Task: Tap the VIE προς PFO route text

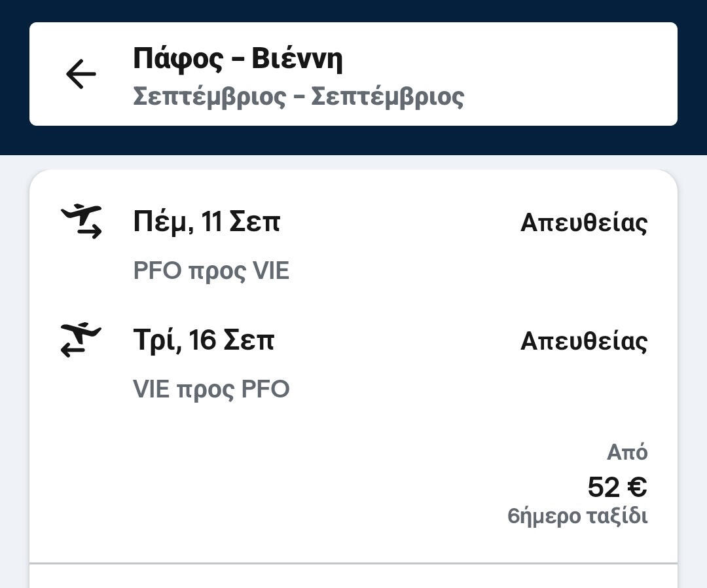Action: pyautogui.click(x=211, y=389)
